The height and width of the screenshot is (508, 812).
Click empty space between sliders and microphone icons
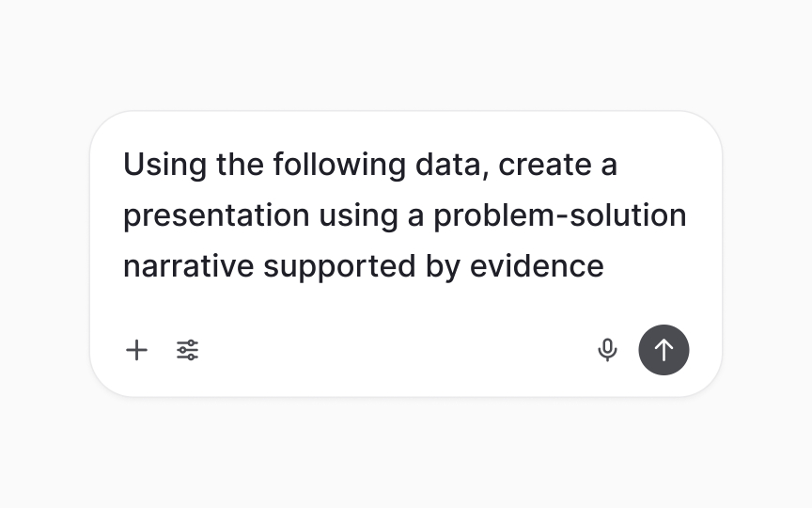tap(398, 350)
